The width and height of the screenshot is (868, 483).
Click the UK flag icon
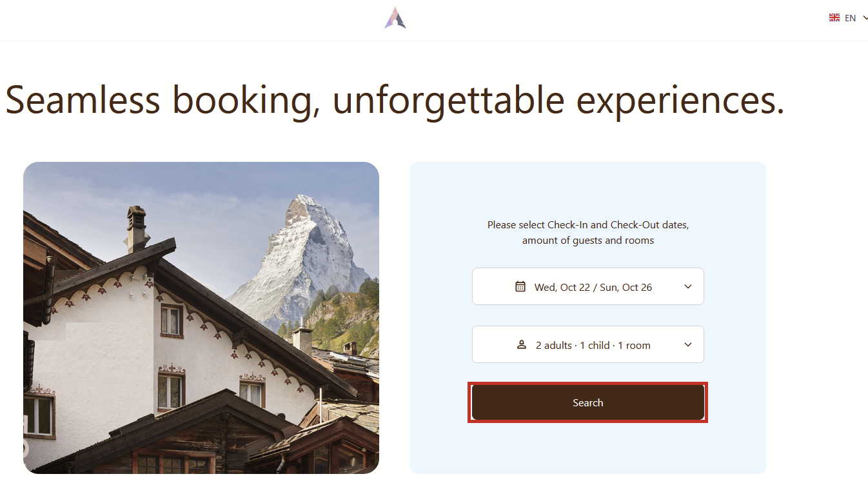pyautogui.click(x=834, y=18)
